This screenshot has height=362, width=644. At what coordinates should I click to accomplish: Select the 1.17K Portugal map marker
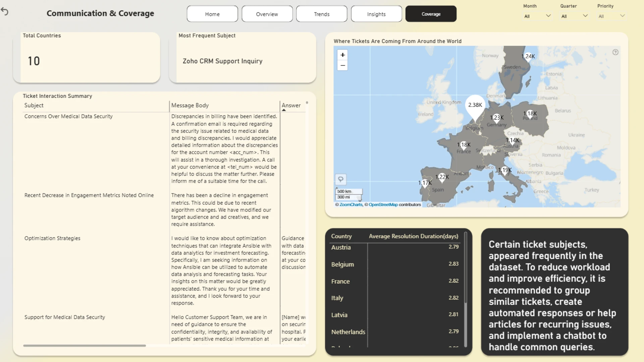(x=425, y=183)
